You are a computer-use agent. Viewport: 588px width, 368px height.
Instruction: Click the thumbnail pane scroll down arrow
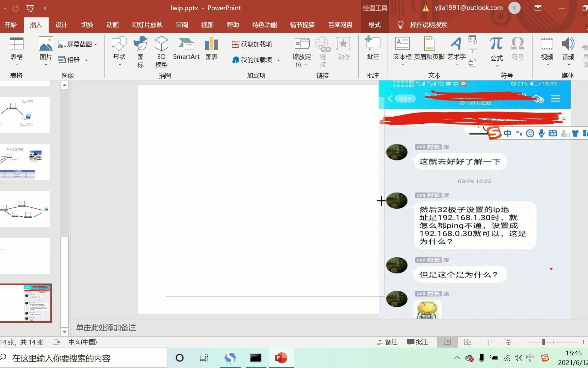click(64, 332)
